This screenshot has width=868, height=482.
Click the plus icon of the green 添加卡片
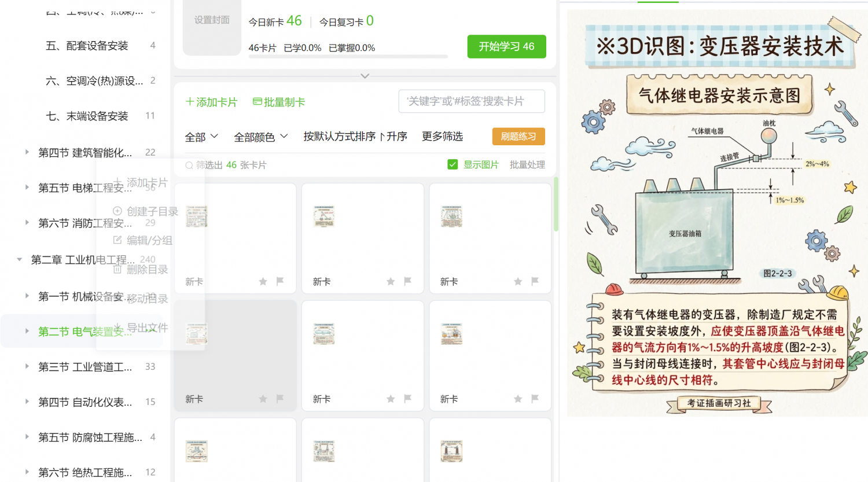coord(190,102)
